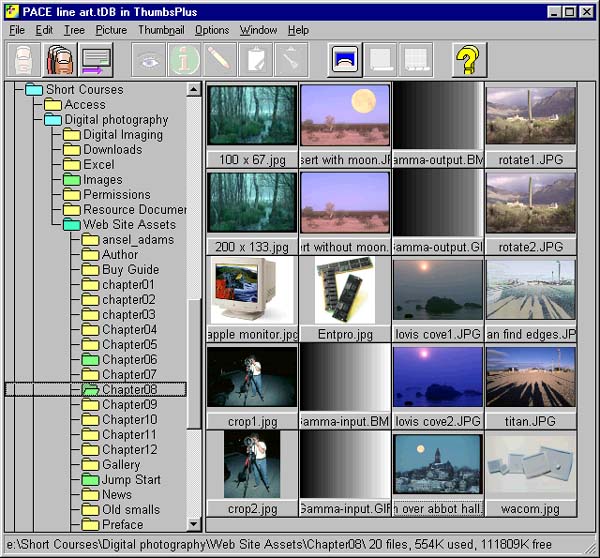The width and height of the screenshot is (600, 558).
Task: Click the slideshow screen toolbar icon
Action: click(96, 60)
